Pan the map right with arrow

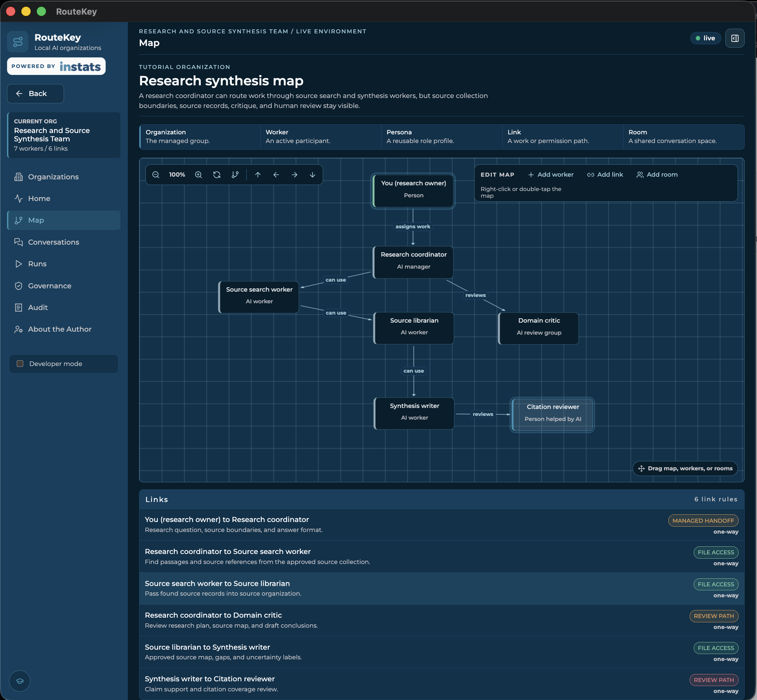coord(294,175)
